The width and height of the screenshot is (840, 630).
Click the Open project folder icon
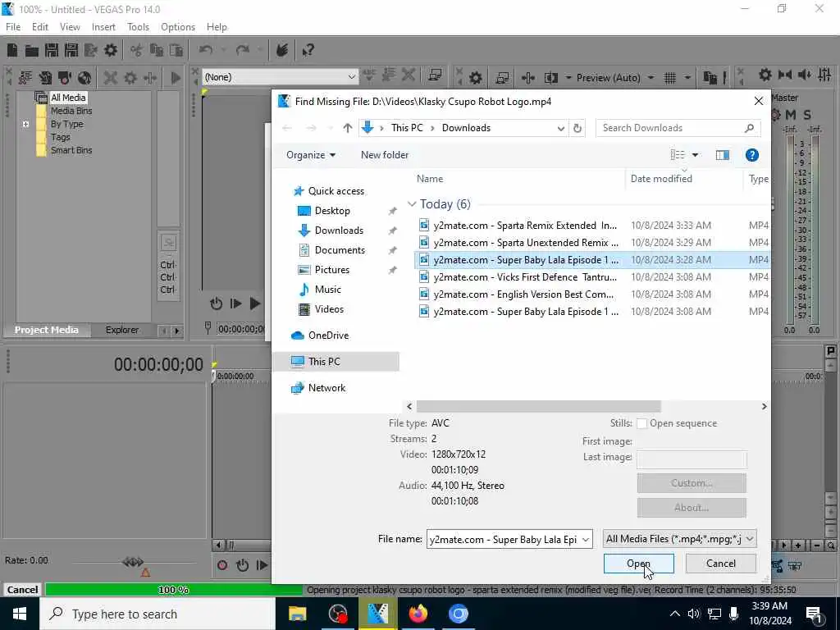click(x=32, y=50)
